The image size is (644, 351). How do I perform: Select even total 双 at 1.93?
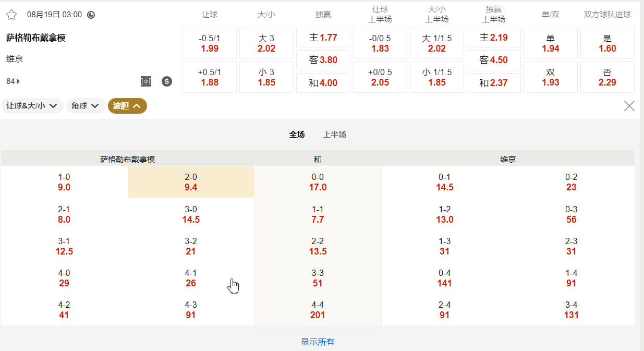(551, 77)
